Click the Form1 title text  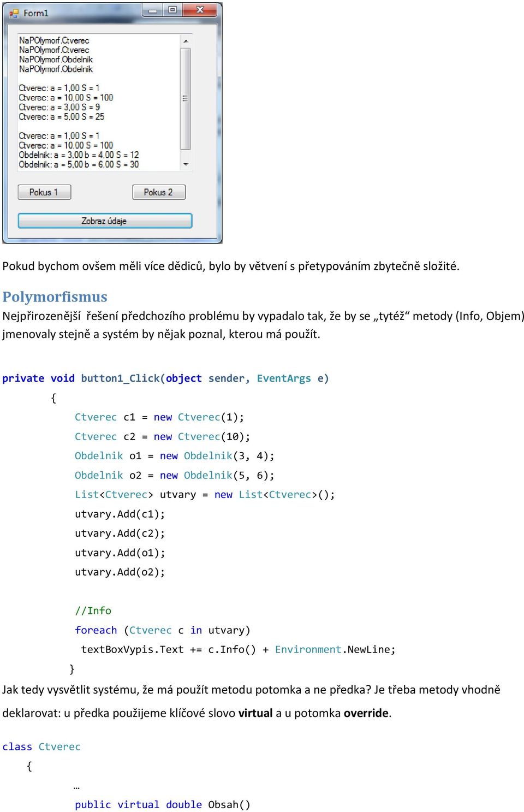(x=36, y=13)
